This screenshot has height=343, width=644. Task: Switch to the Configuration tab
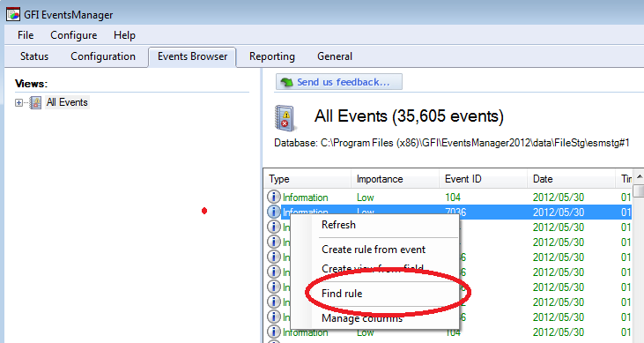[103, 56]
